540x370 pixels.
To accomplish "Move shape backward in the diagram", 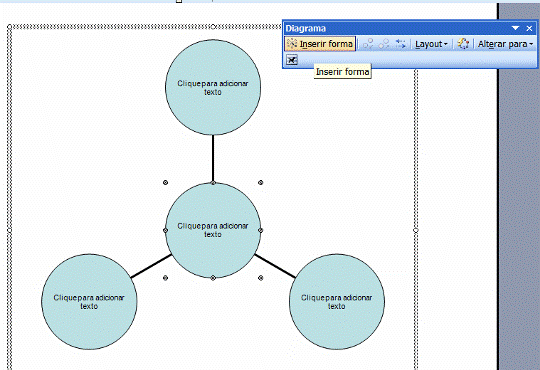I will (x=368, y=44).
